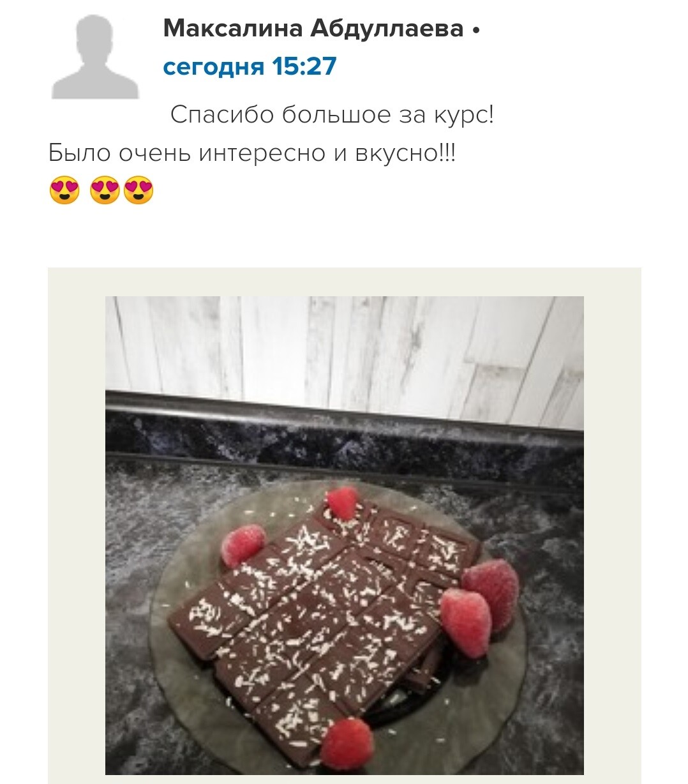Open the attached chocolate dessert photo
688x784 pixels.
345,535
